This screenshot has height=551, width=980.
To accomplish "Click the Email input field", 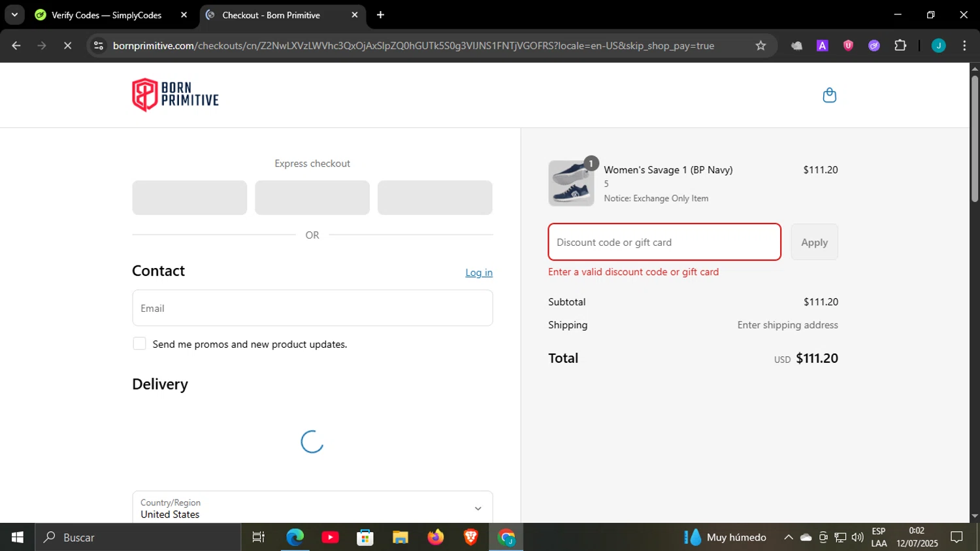I will point(312,308).
